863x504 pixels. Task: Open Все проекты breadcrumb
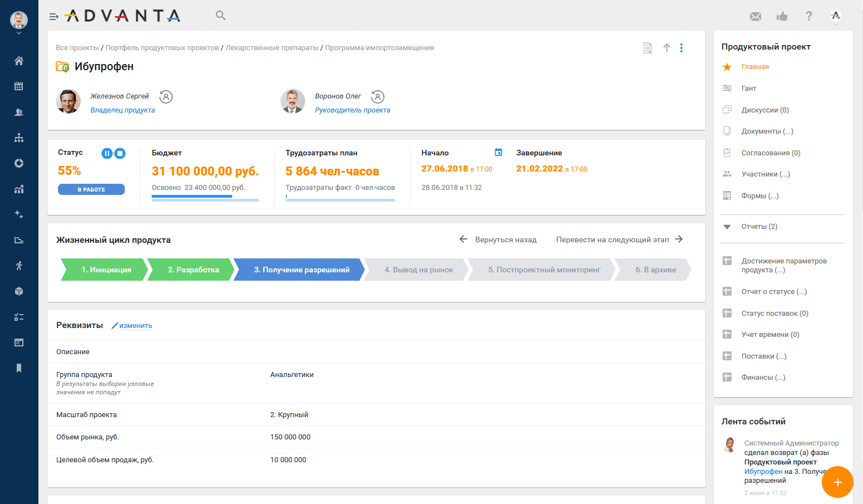click(x=77, y=48)
